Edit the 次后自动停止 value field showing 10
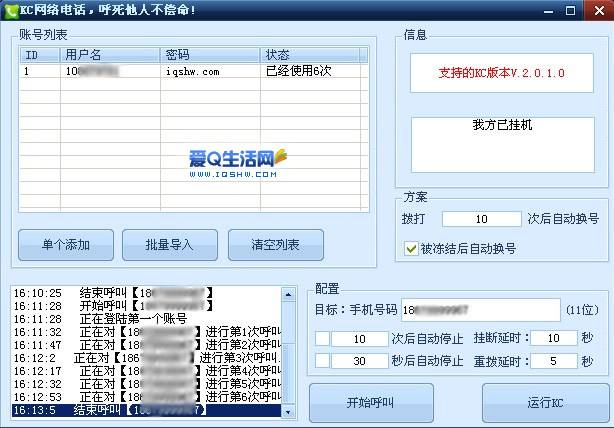The height and width of the screenshot is (428, 614). (359, 339)
